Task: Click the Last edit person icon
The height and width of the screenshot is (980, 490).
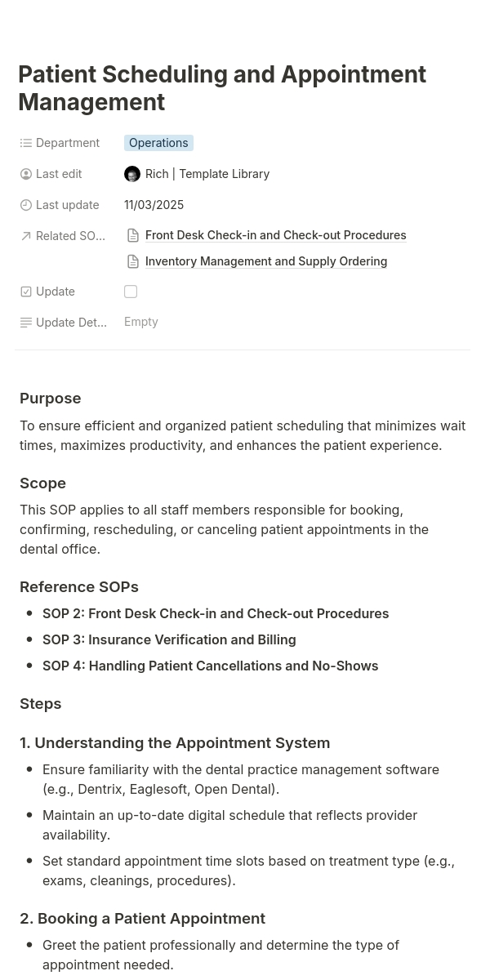Action: coord(26,174)
